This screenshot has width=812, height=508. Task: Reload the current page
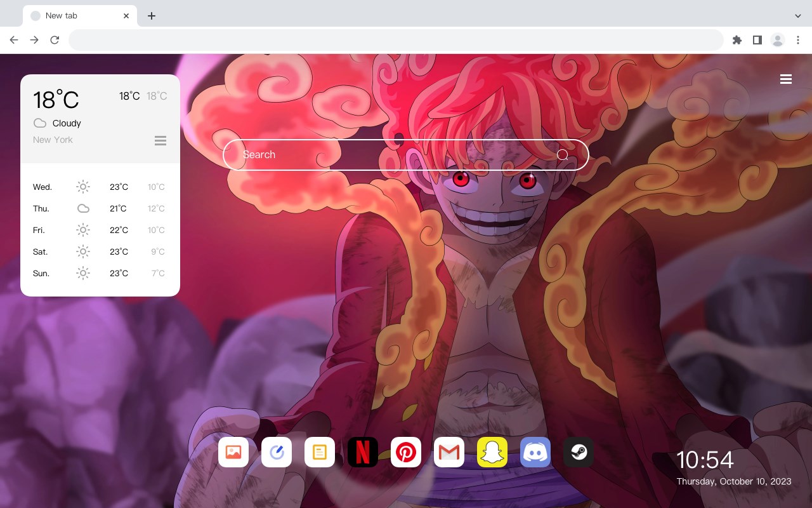pos(55,40)
